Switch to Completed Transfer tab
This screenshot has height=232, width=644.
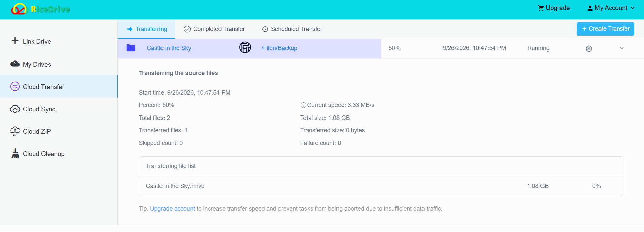[x=214, y=29]
